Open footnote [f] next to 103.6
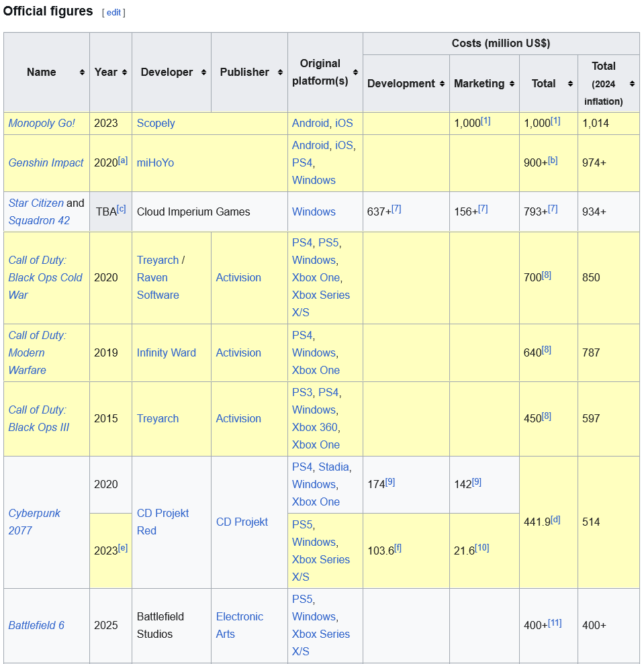The image size is (644, 664). 398,548
